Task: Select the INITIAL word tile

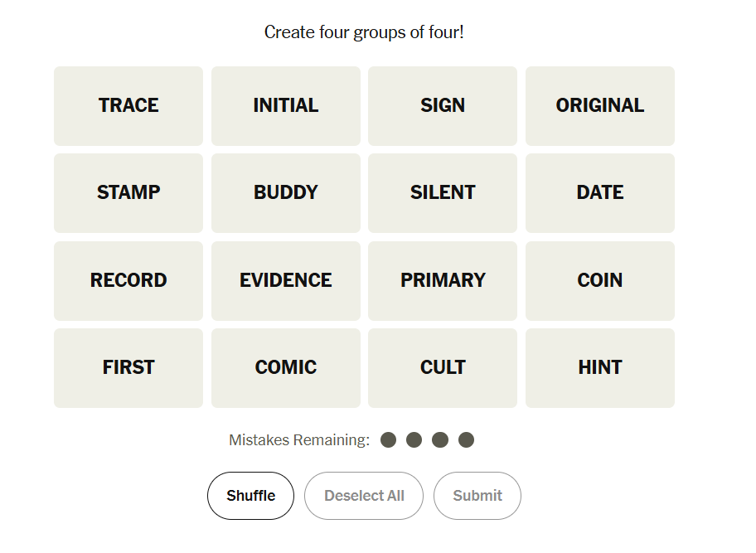Action: 286,106
